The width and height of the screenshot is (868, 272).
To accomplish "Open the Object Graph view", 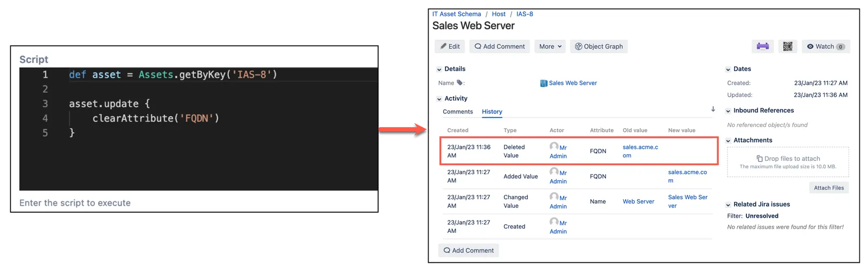I will tap(599, 47).
